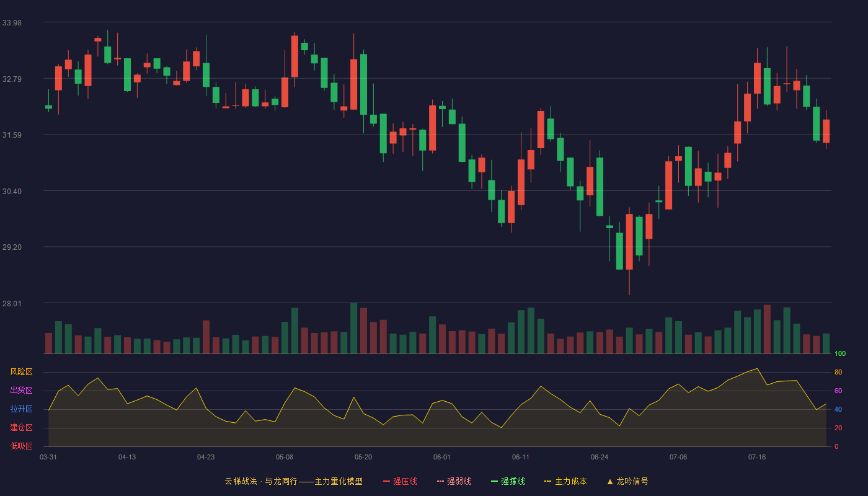The image size is (868, 496).
Task: Select the 30.40 price axis label
Action: click(x=12, y=191)
